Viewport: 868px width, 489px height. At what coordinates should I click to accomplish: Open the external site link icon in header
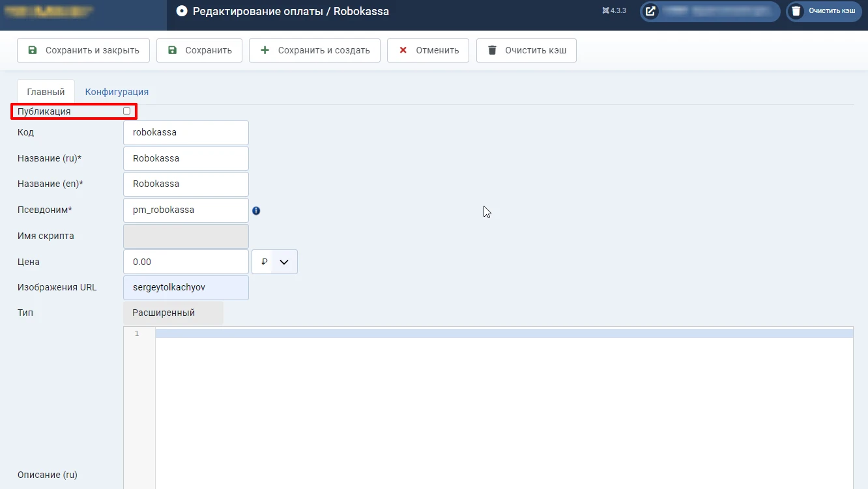[x=650, y=11]
